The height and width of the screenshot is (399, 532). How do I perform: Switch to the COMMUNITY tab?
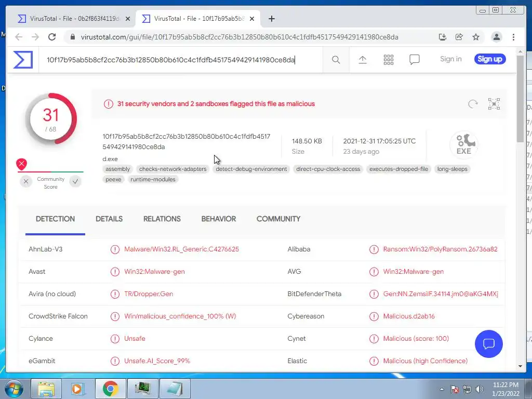(x=278, y=219)
